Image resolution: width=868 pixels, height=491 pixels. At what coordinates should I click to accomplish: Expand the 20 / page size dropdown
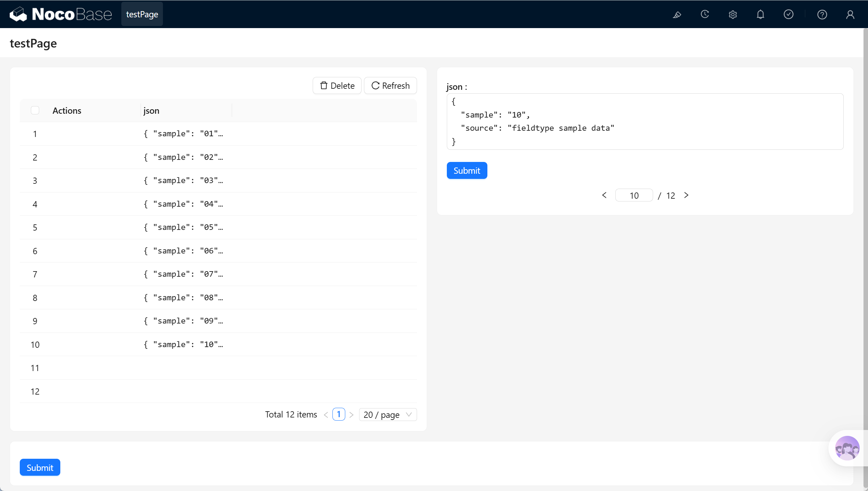tap(388, 415)
